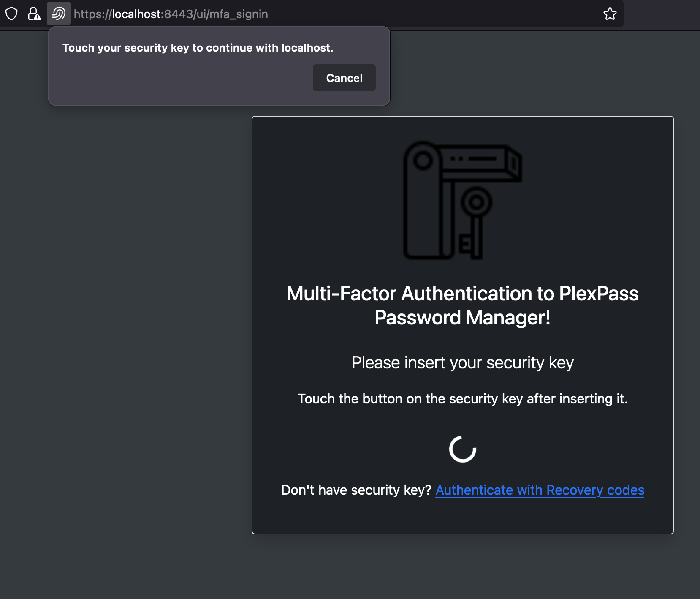Click 'Touch the button on the security key' text
This screenshot has width=700, height=599.
pyautogui.click(x=462, y=399)
